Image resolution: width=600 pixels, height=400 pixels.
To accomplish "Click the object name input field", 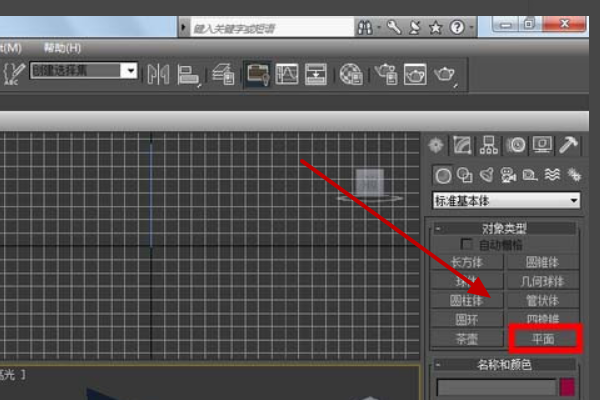I will (496, 387).
